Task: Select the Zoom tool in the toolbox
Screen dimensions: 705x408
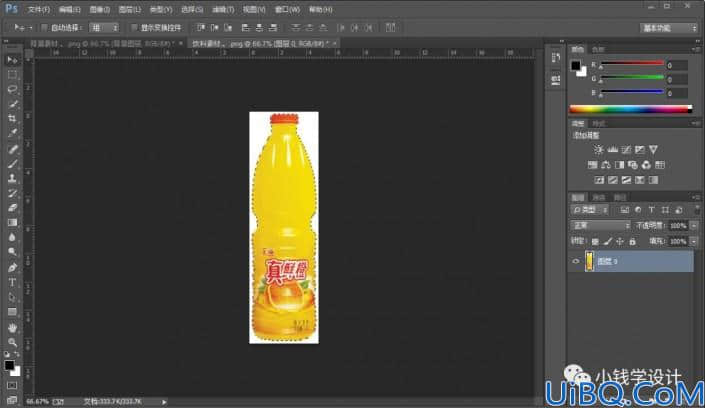Action: pyautogui.click(x=12, y=342)
